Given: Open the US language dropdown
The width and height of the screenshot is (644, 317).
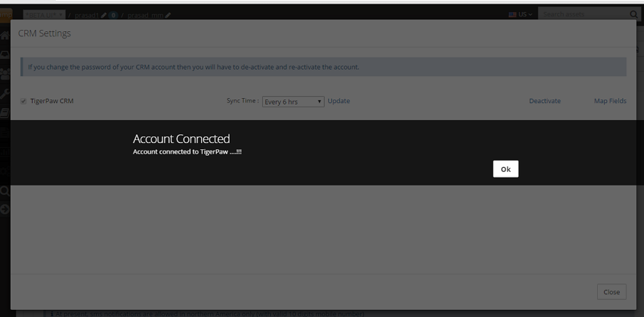Looking at the screenshot, I should (520, 14).
